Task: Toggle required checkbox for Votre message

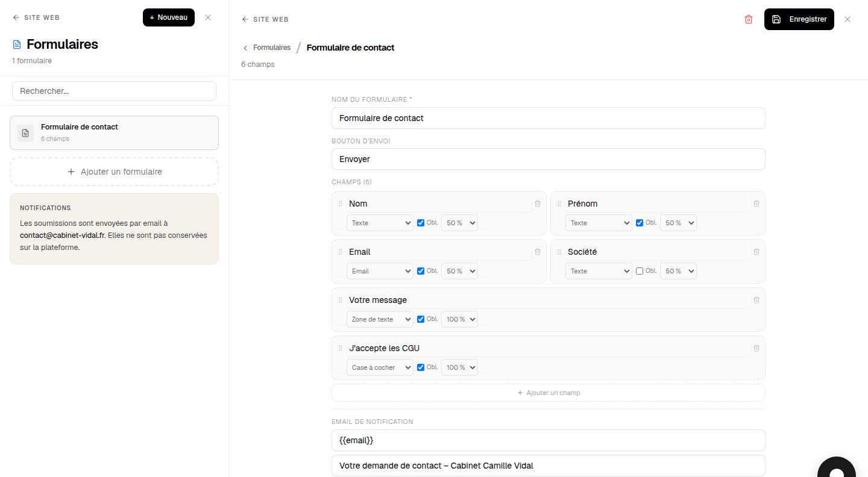Action: 421,319
